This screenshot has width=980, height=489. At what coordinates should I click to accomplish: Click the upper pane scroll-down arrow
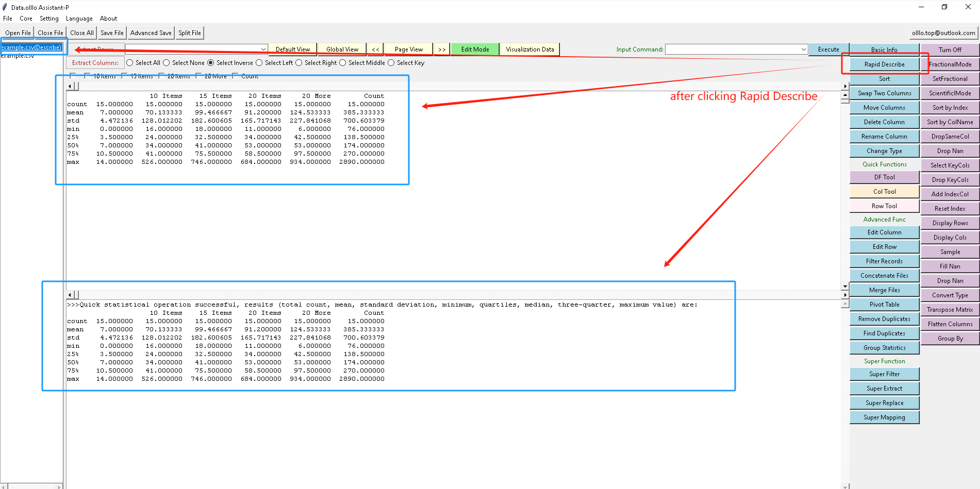tap(845, 286)
